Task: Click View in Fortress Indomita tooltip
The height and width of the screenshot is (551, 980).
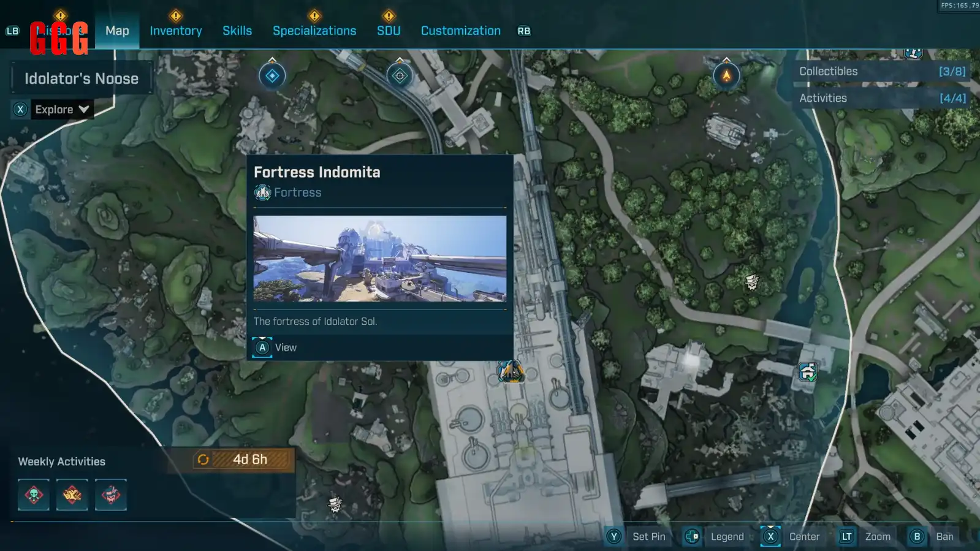Action: 286,348
